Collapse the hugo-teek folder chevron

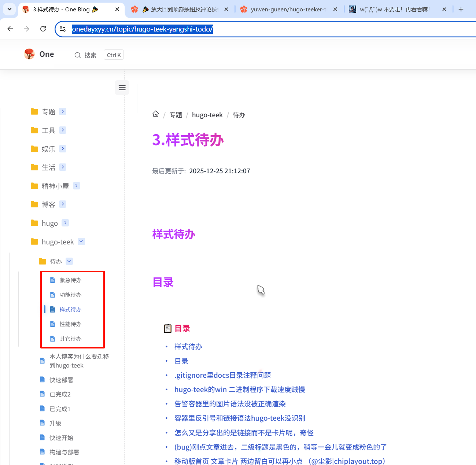(81, 241)
